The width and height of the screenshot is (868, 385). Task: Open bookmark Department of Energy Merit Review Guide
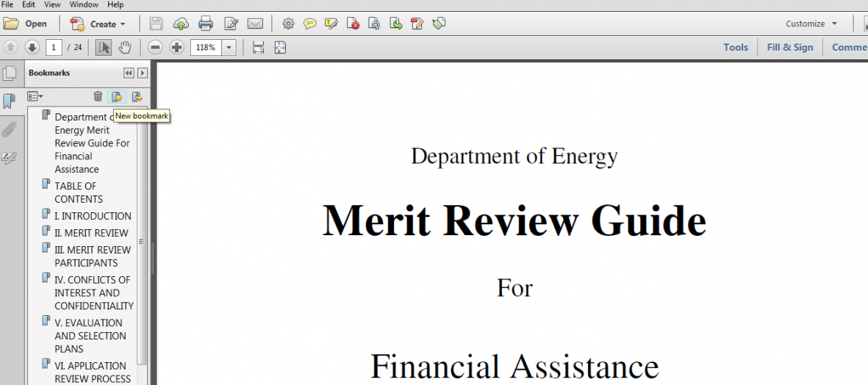(x=93, y=143)
